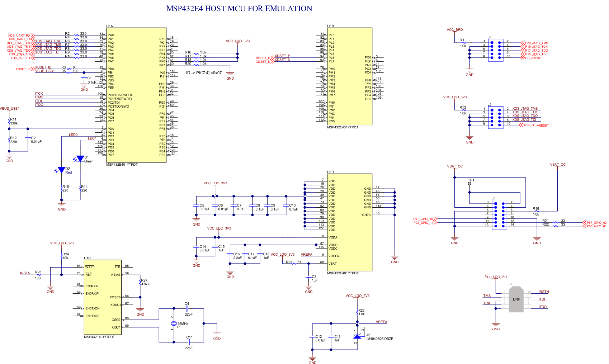The width and height of the screenshot is (609, 364).
Task: Select resistor R23 51 label
Action: click(x=293, y=262)
